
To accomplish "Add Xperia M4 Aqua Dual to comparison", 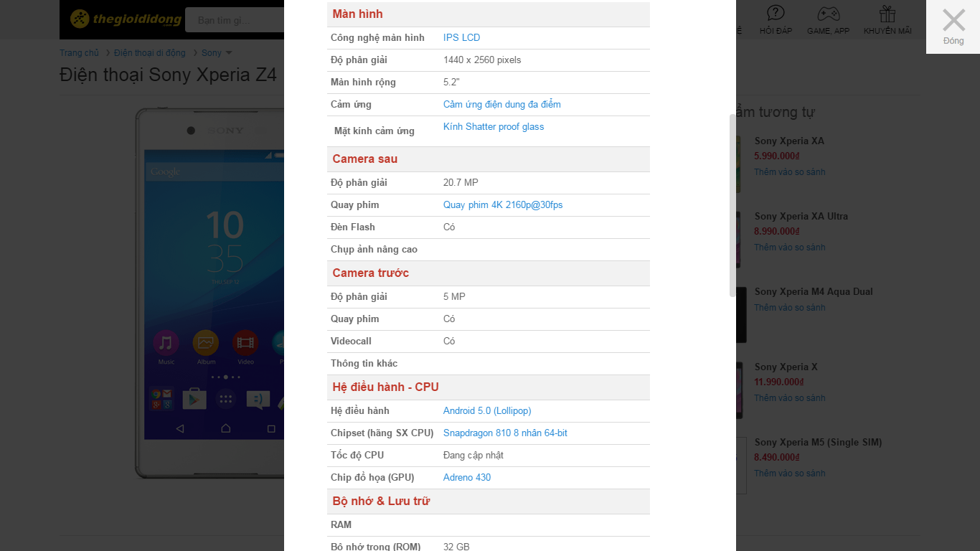I will (x=790, y=308).
